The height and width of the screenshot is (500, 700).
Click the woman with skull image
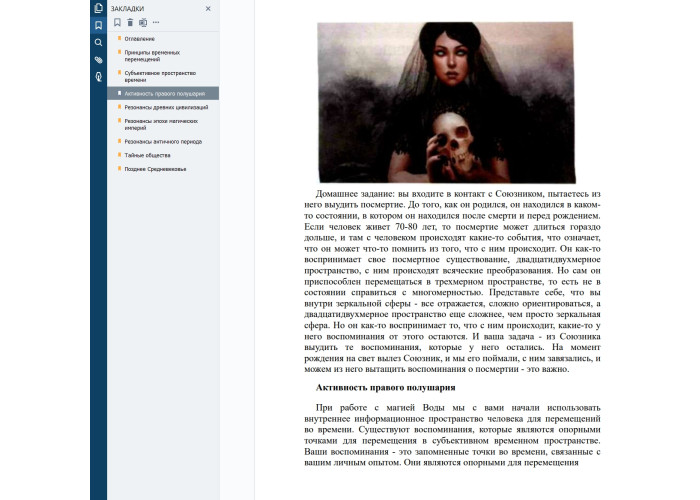pos(445,99)
